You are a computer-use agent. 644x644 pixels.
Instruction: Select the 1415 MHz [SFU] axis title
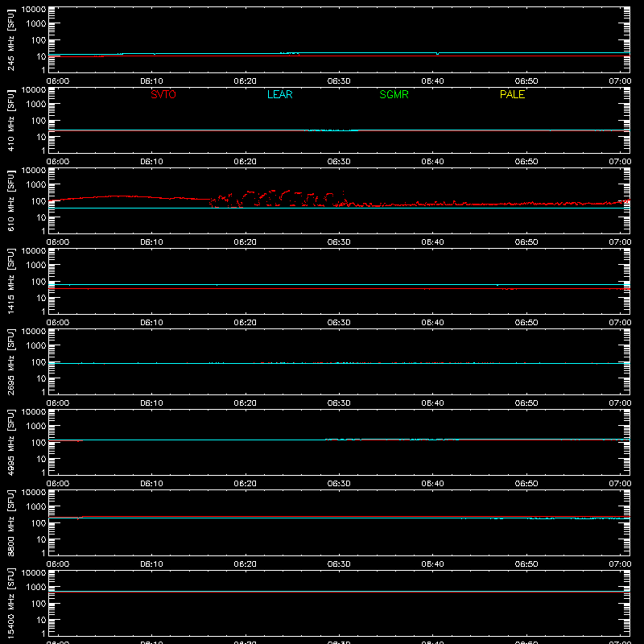coord(10,282)
